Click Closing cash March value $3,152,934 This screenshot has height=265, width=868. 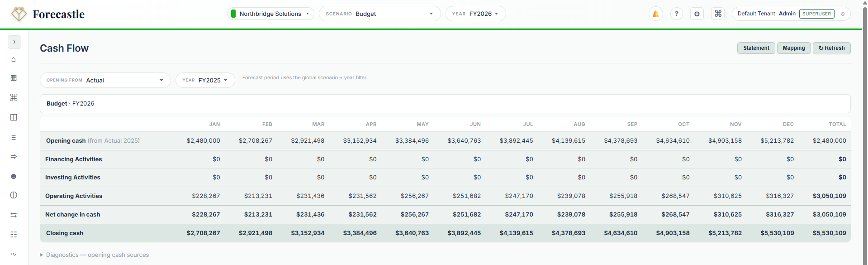coord(308,233)
